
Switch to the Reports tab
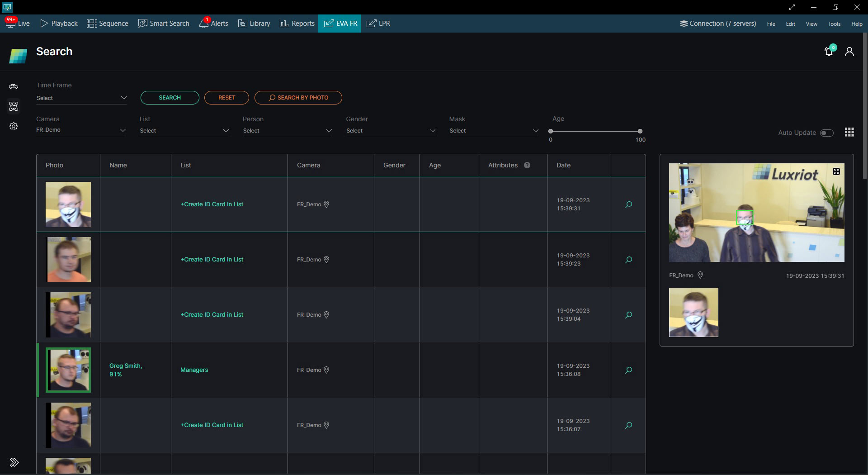[x=297, y=24]
